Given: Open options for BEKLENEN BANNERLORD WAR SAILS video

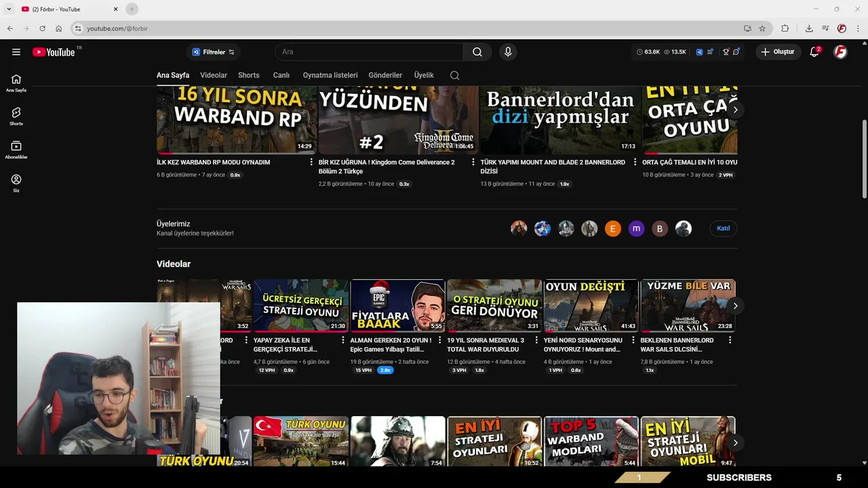Looking at the screenshot, I should [730, 340].
